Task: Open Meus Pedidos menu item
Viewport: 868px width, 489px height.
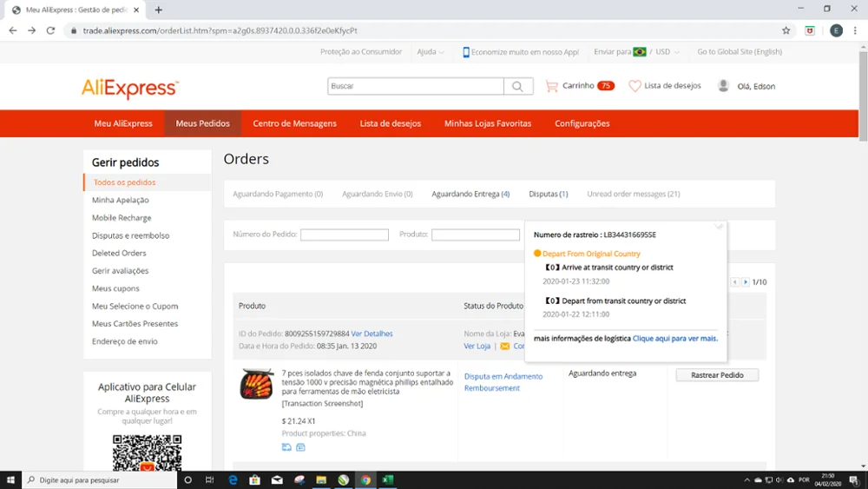Action: click(202, 123)
